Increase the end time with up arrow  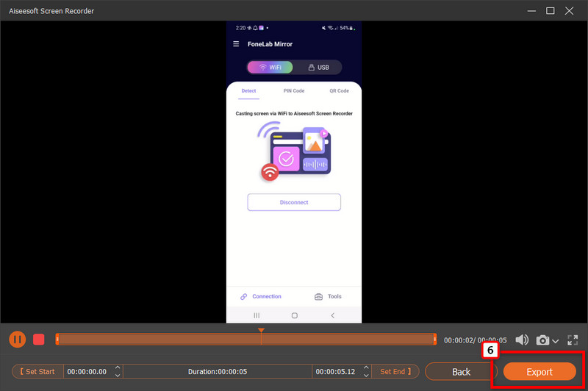point(366,367)
